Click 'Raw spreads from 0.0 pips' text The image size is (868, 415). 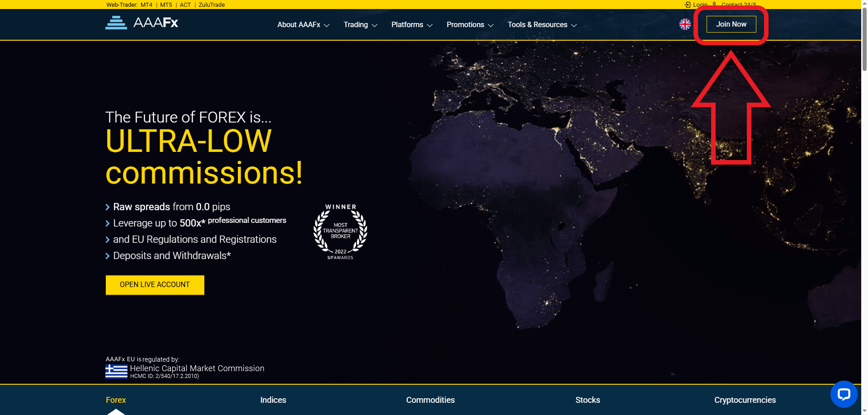[172, 207]
